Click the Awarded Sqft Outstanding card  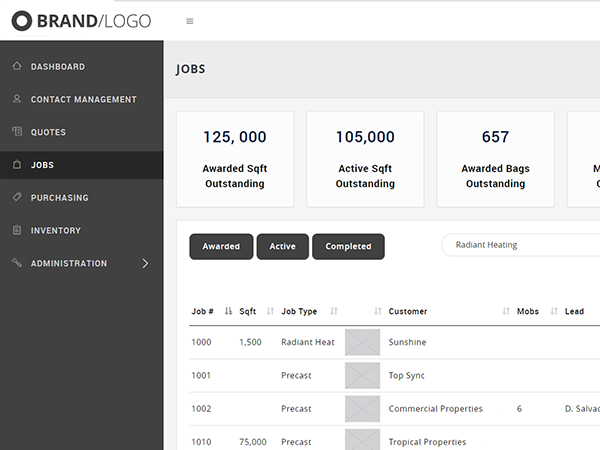tap(235, 159)
